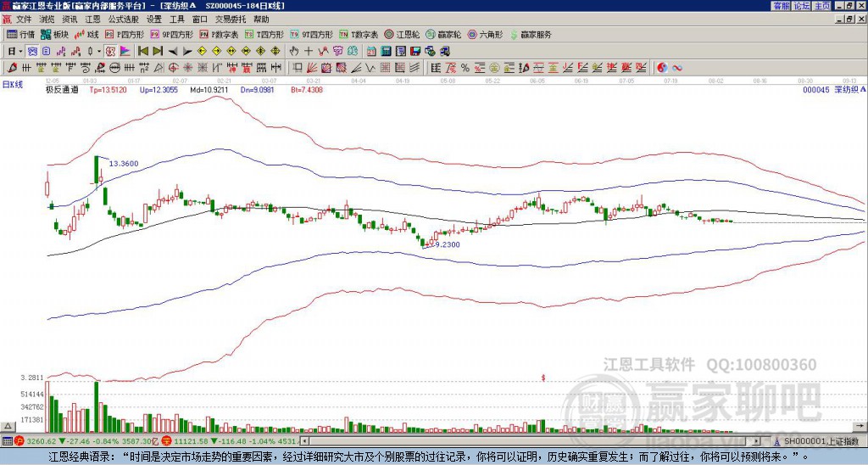
Task: Open the P数字表 tool
Action: (219, 34)
